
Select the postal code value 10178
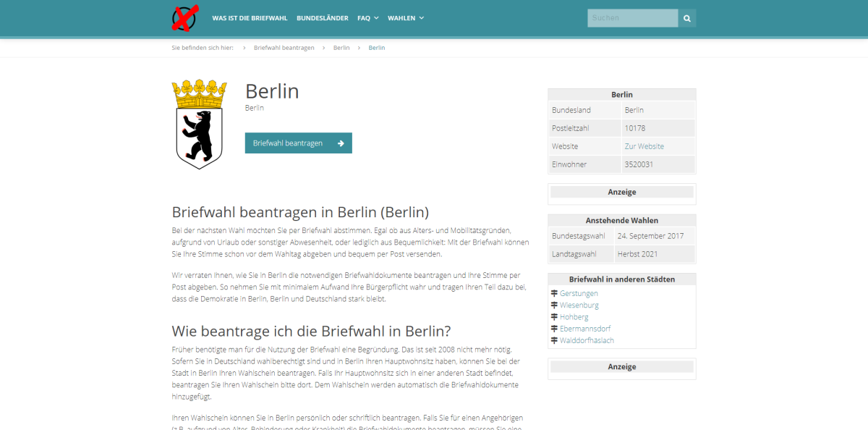coord(635,128)
